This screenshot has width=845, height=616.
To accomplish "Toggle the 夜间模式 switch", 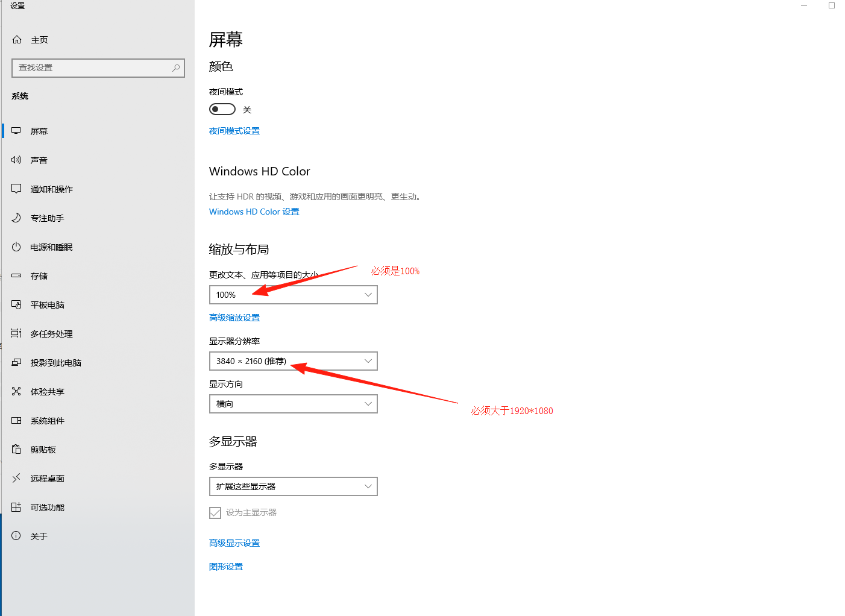I will pyautogui.click(x=222, y=110).
